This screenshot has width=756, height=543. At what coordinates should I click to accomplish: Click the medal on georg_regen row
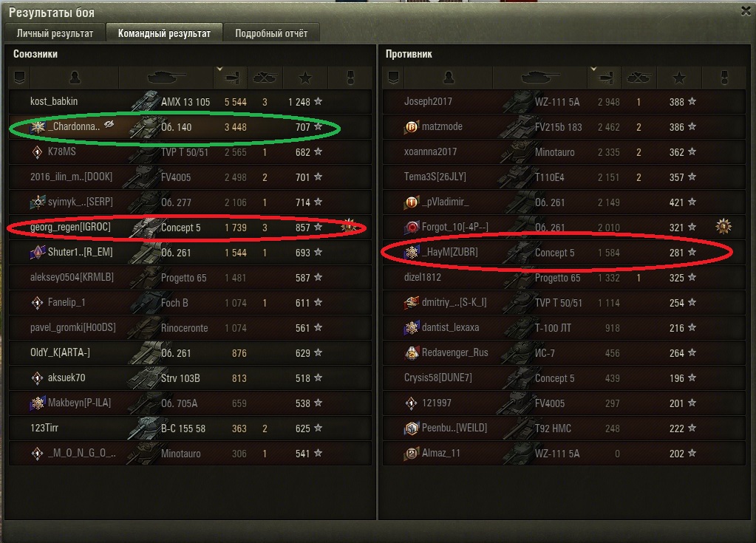coord(350,226)
